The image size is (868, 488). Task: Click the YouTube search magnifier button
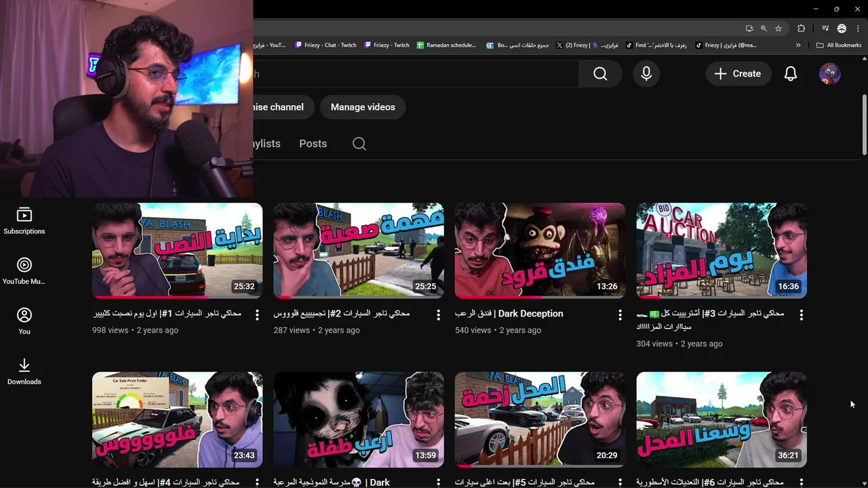tap(600, 74)
